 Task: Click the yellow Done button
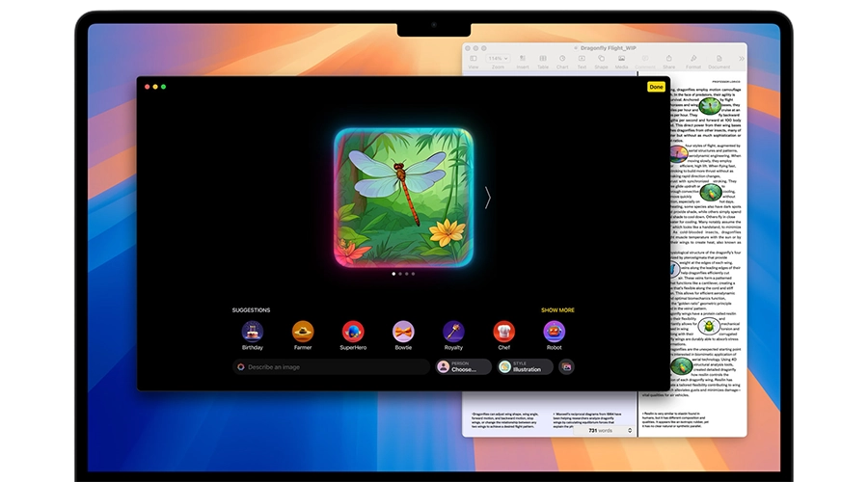[x=656, y=87]
